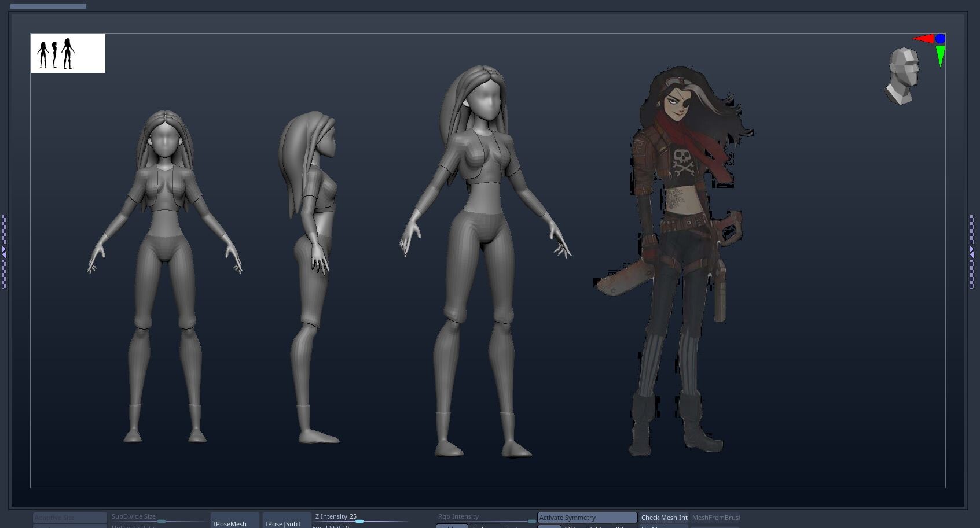980x528 pixels.
Task: Click the silhouette reference image thumbnail
Action: 67,53
